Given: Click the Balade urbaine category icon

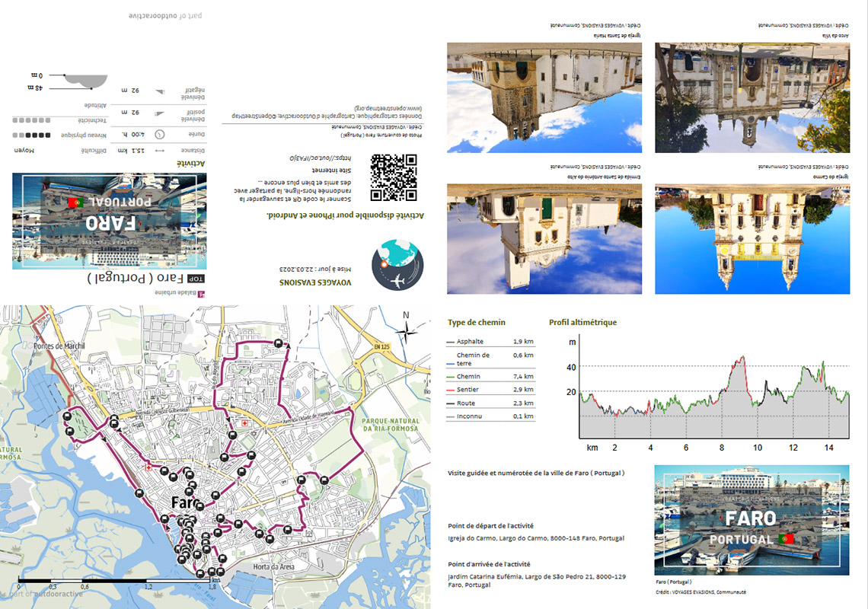Looking at the screenshot, I should 202,294.
